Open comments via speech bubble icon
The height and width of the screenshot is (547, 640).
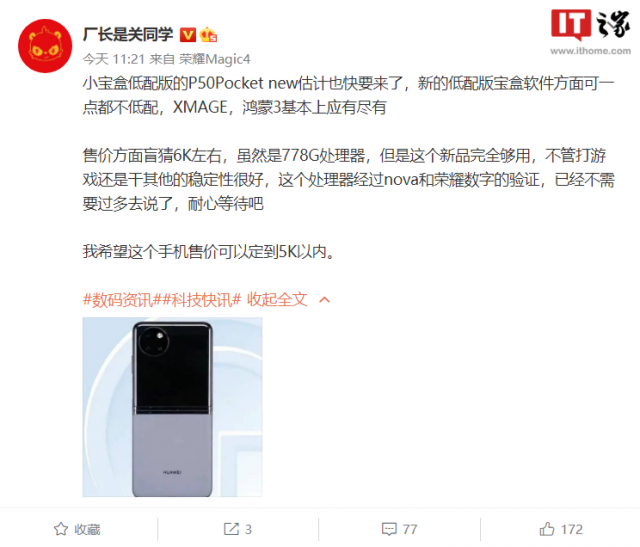(x=389, y=529)
